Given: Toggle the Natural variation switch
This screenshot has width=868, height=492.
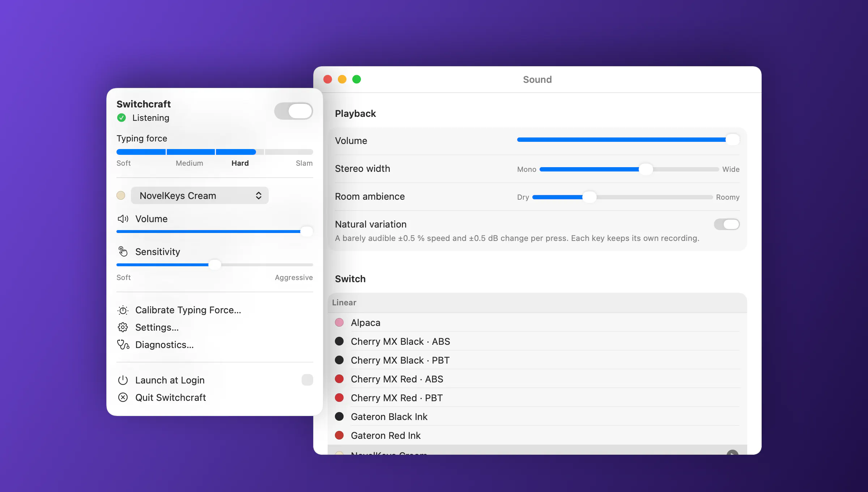Looking at the screenshot, I should [x=727, y=224].
